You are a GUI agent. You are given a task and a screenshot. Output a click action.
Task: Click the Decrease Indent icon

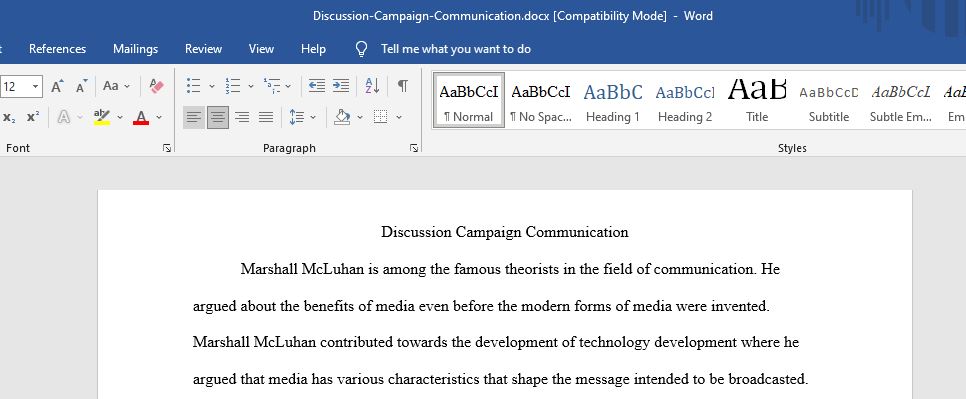[x=317, y=86]
